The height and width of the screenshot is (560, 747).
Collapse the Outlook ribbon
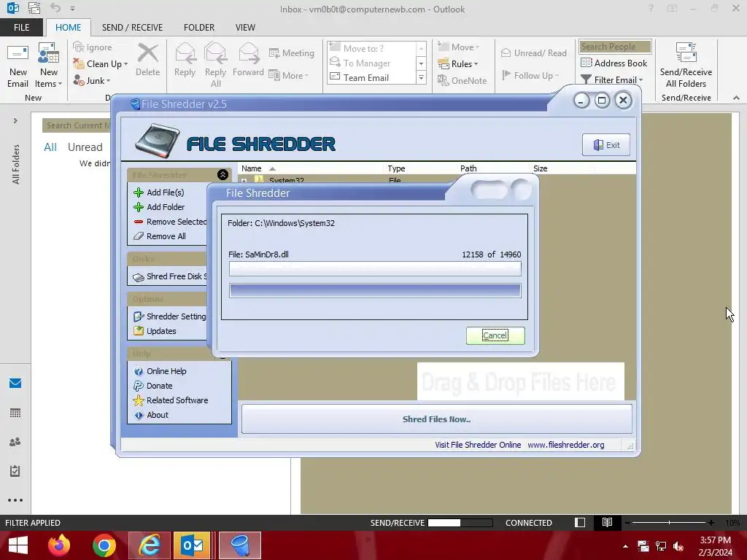(x=736, y=98)
